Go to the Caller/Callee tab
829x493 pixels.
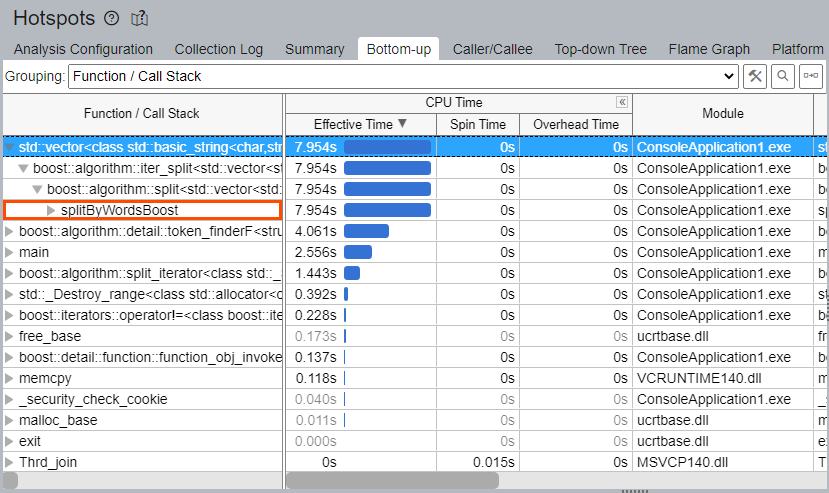click(492, 49)
